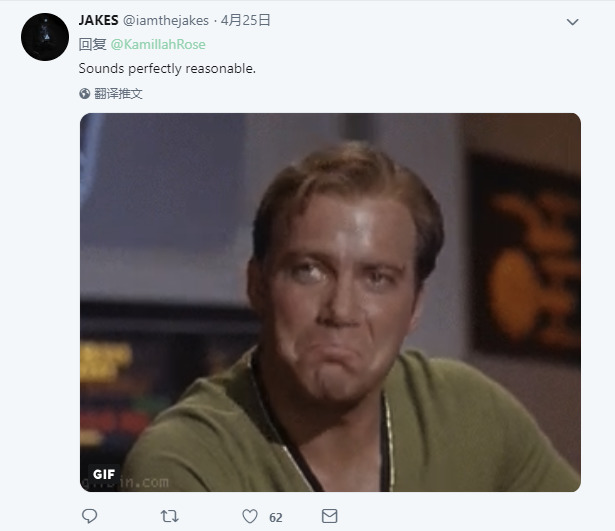Screen dimensions: 615x531
Task: Click the reply speech bubble icon
Action: pyautogui.click(x=89, y=516)
